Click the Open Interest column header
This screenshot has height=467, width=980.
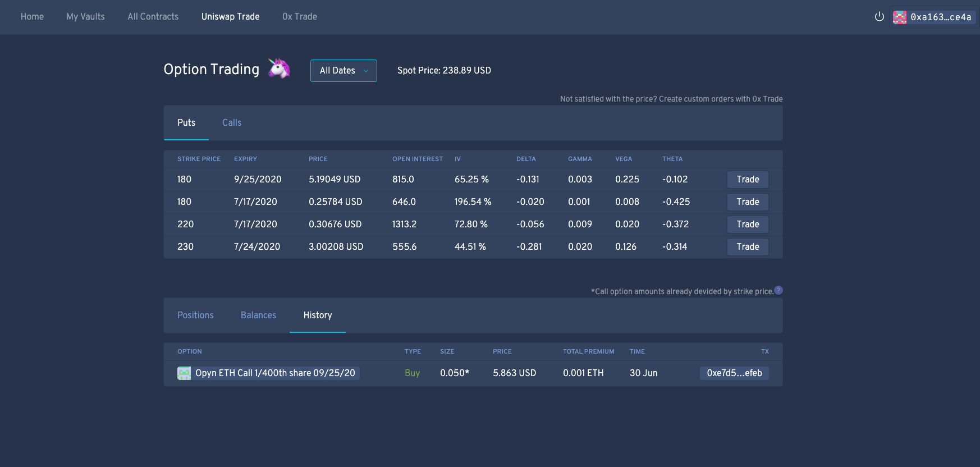pyautogui.click(x=418, y=159)
